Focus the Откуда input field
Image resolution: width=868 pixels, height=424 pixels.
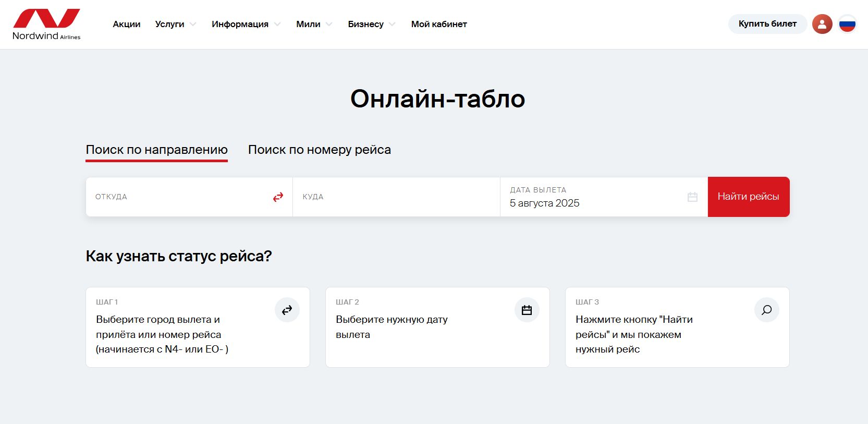[177, 197]
